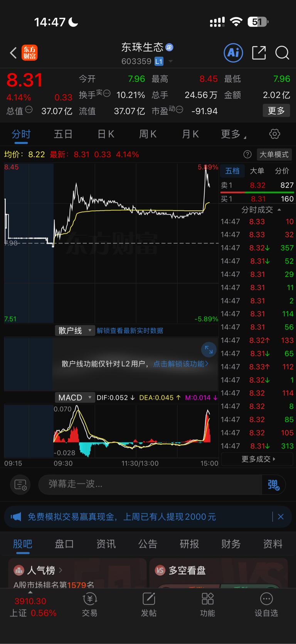This screenshot has width=296, height=644.
Task: Tap the megaphone announcement icon
Action: 16,517
